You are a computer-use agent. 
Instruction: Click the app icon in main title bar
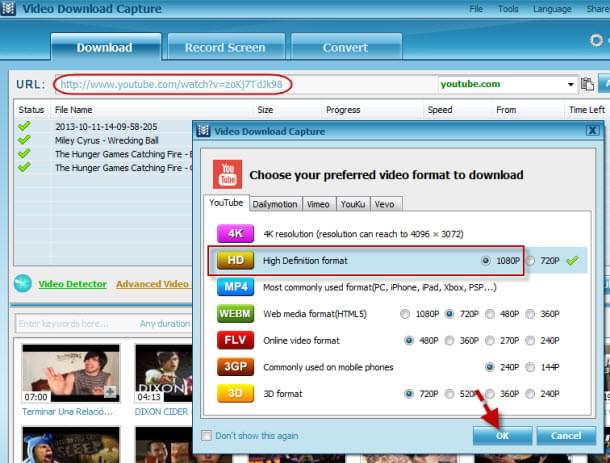8,9
